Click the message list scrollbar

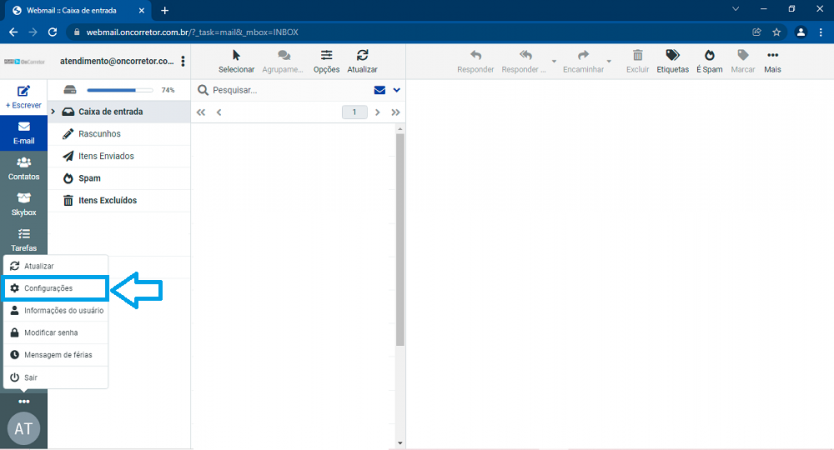click(x=400, y=239)
